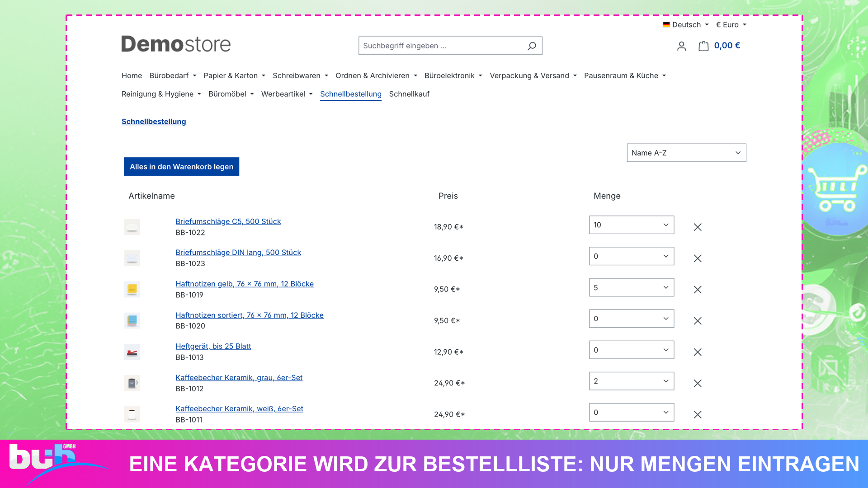This screenshot has width=868, height=488.
Task: Open the user account icon
Action: pos(681,46)
